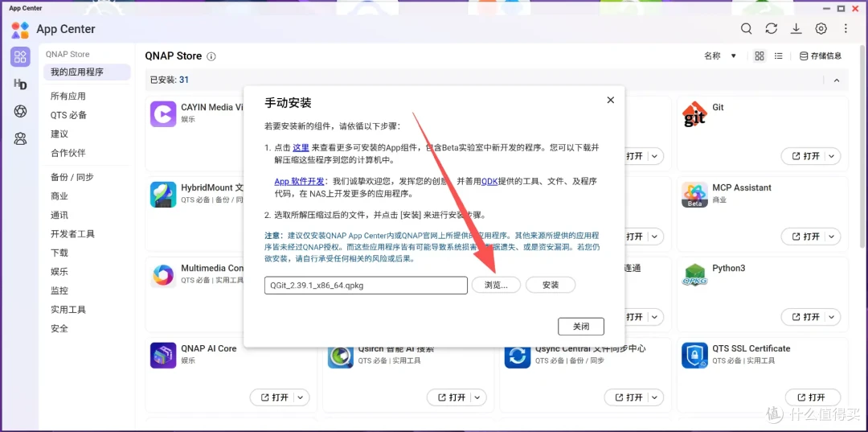Screen dimensions: 868x432
Task: Select 下载 category
Action: pyautogui.click(x=59, y=253)
